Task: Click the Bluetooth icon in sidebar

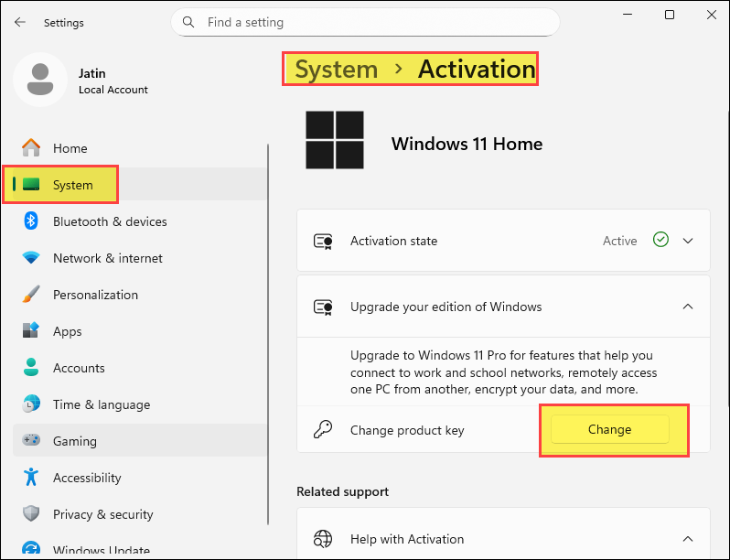Action: (31, 221)
